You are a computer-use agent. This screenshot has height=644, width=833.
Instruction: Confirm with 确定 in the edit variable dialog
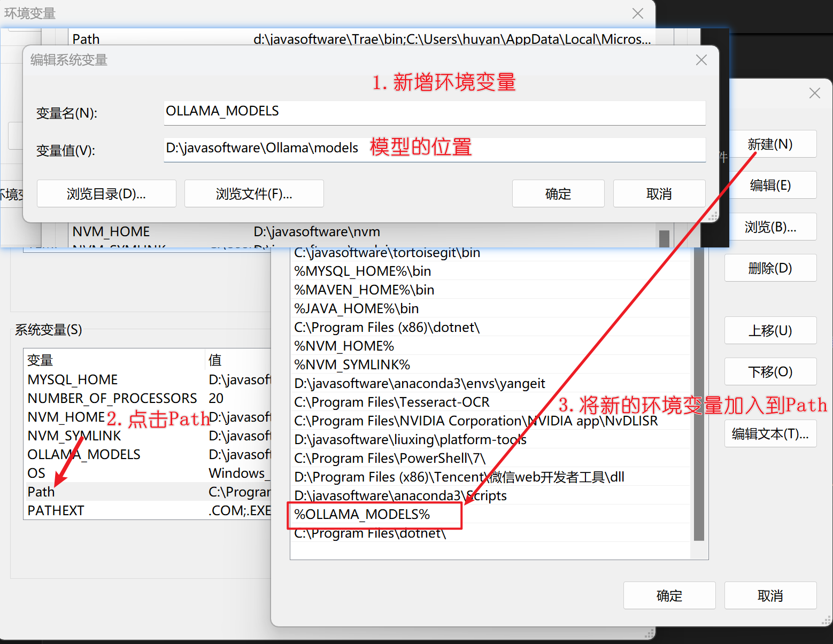[558, 193]
